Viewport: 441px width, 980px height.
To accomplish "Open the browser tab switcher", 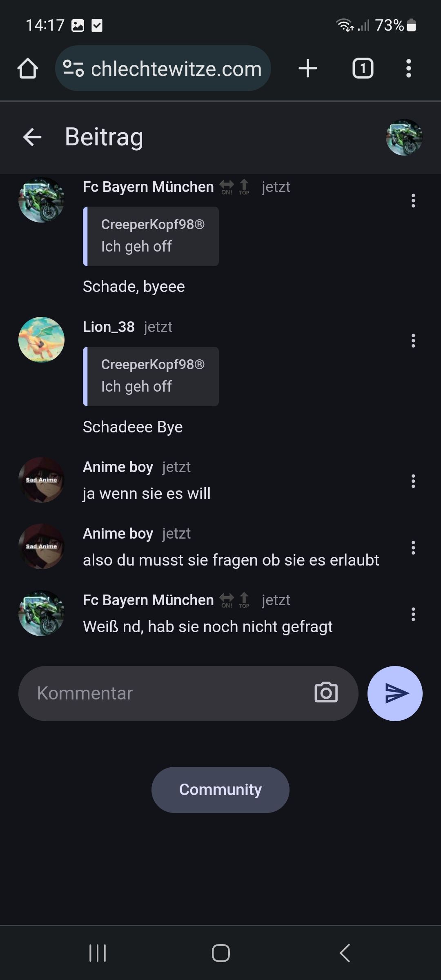I will click(x=363, y=68).
